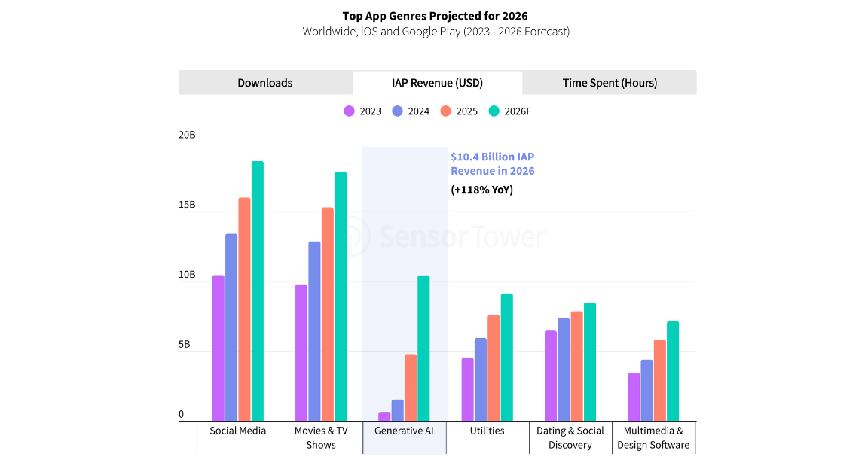The width and height of the screenshot is (868, 472).
Task: Select the Utilities category label
Action: coord(487,431)
